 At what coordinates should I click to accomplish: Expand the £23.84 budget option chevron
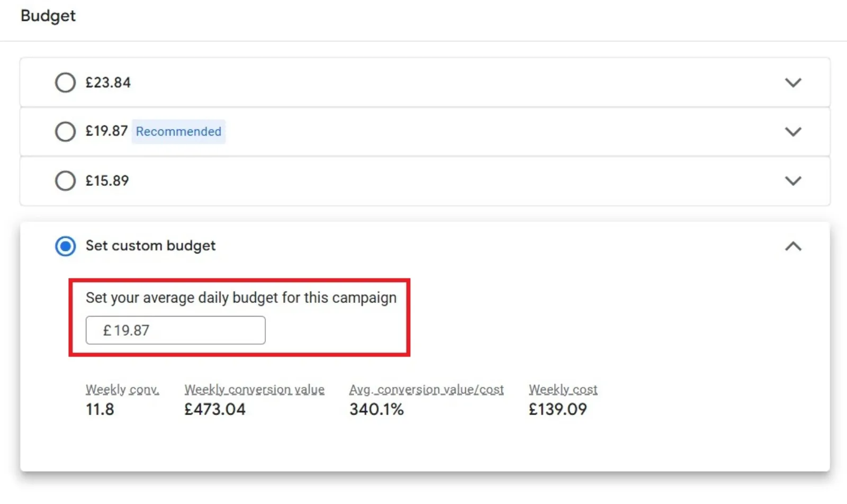793,83
